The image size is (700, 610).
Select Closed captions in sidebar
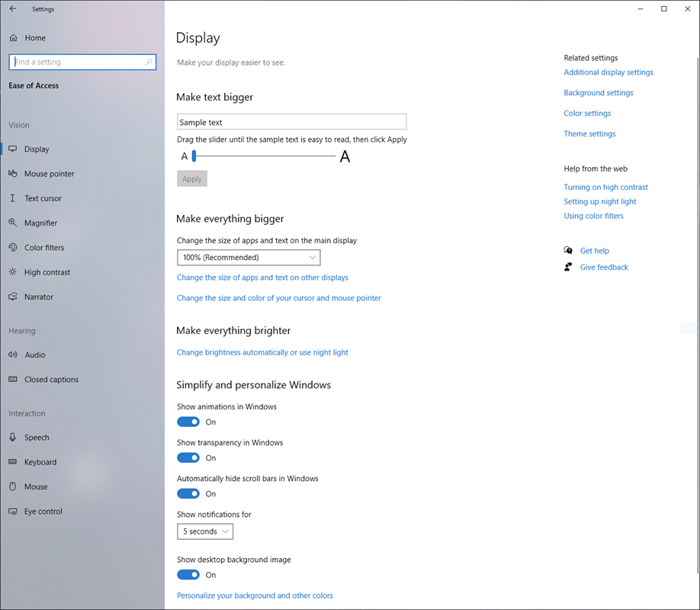point(51,380)
